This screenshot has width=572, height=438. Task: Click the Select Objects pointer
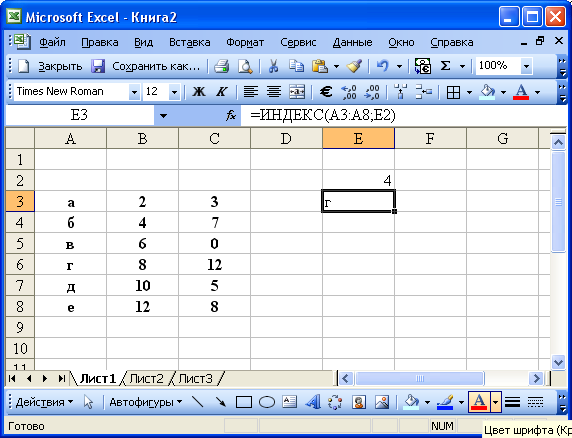pos(88,402)
